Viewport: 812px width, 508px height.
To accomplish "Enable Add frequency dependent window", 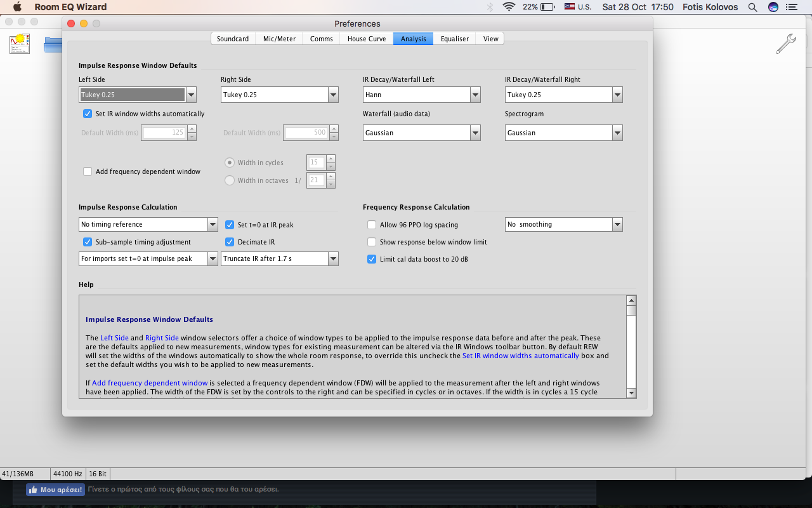I will point(88,171).
